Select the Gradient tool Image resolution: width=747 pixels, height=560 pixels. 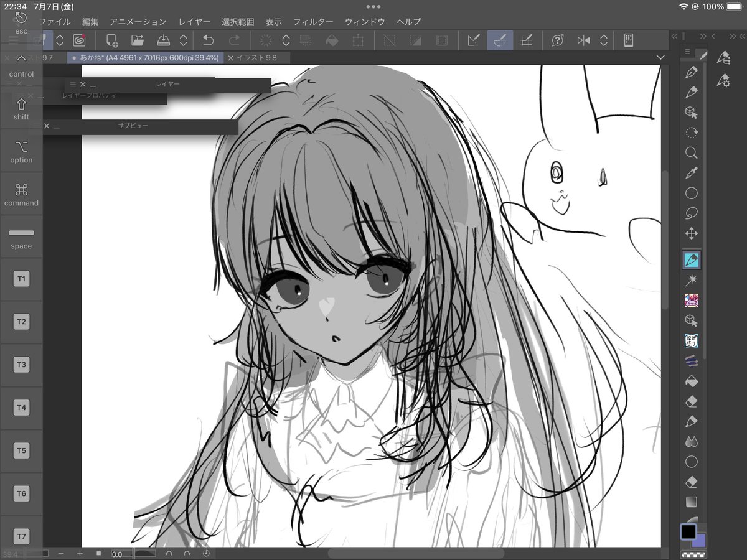click(x=691, y=502)
